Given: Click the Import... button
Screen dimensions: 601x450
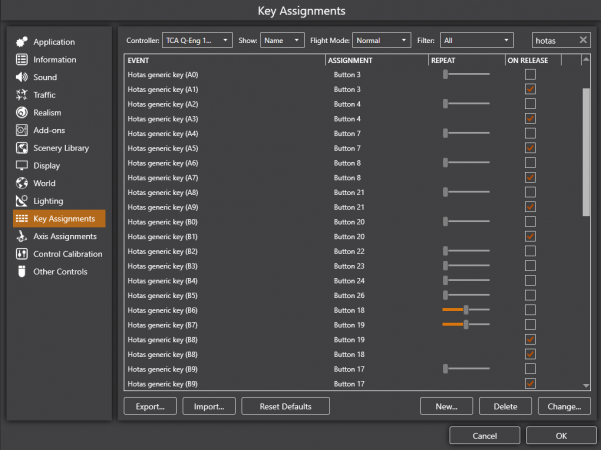Looking at the screenshot, I should click(209, 406).
